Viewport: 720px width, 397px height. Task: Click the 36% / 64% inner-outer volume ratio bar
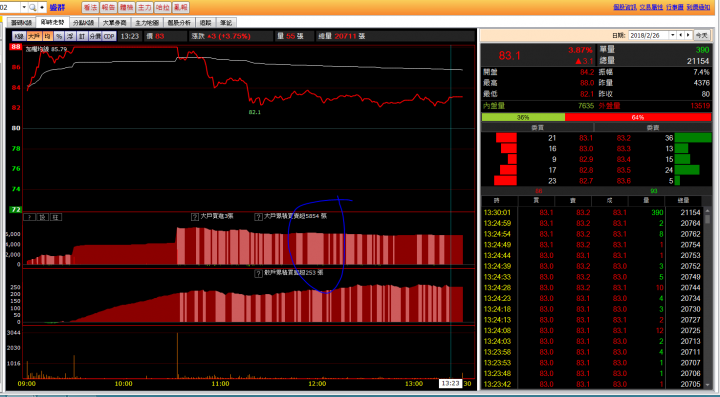click(x=596, y=117)
